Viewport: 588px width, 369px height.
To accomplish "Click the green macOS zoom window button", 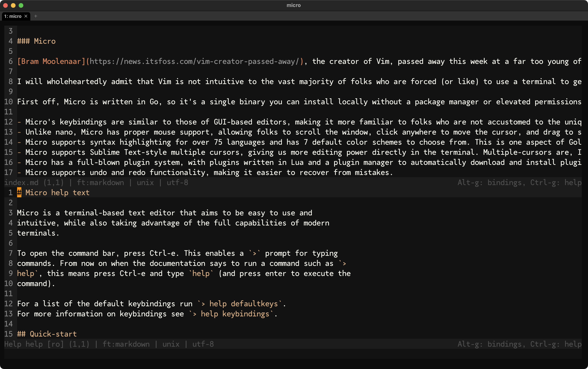I will tap(21, 5).
